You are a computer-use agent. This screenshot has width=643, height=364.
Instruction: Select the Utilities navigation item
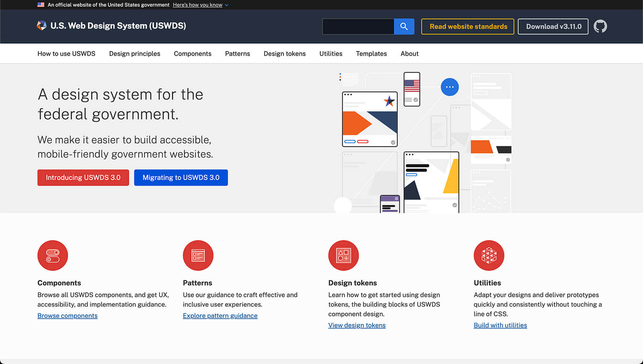(x=331, y=54)
